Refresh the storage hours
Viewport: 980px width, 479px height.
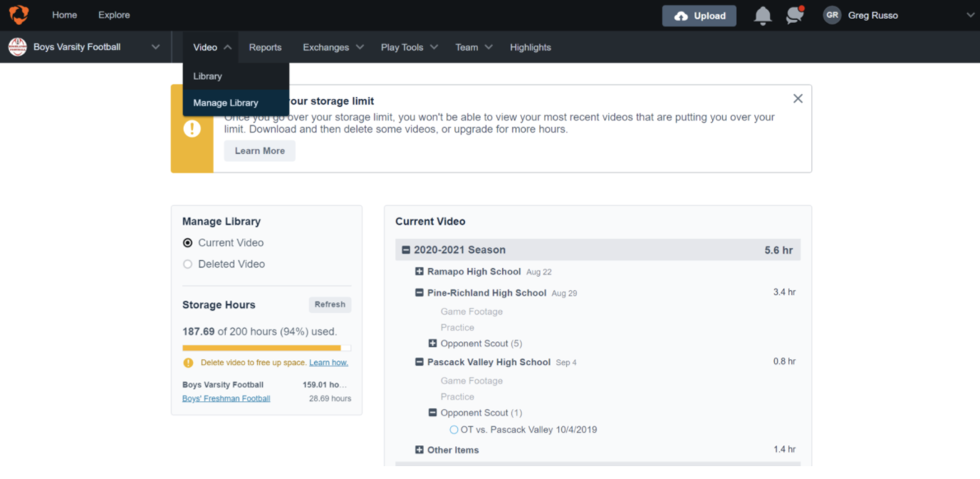330,304
